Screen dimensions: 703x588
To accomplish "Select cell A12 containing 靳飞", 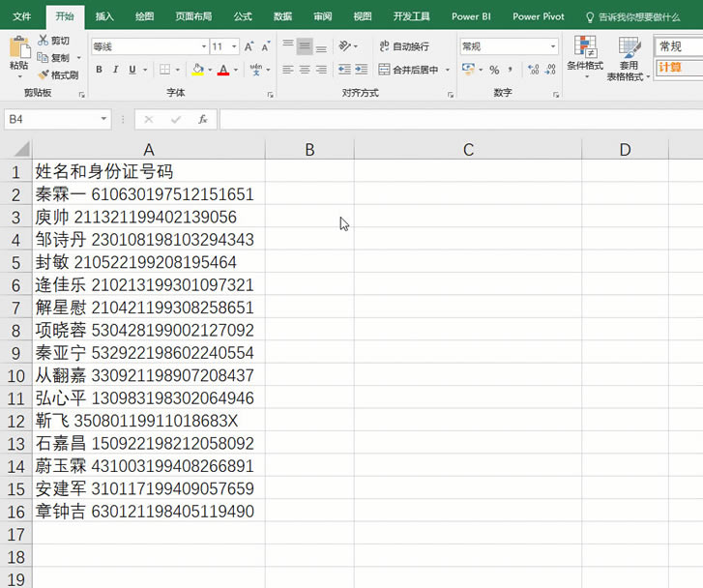I will coord(148,421).
